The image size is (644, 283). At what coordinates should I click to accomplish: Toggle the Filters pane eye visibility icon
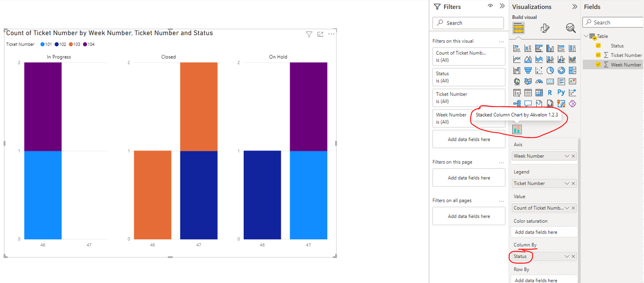pyautogui.click(x=491, y=6)
